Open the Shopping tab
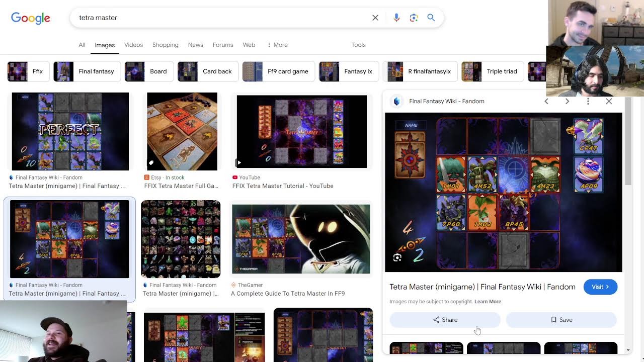The image size is (644, 362). [166, 45]
